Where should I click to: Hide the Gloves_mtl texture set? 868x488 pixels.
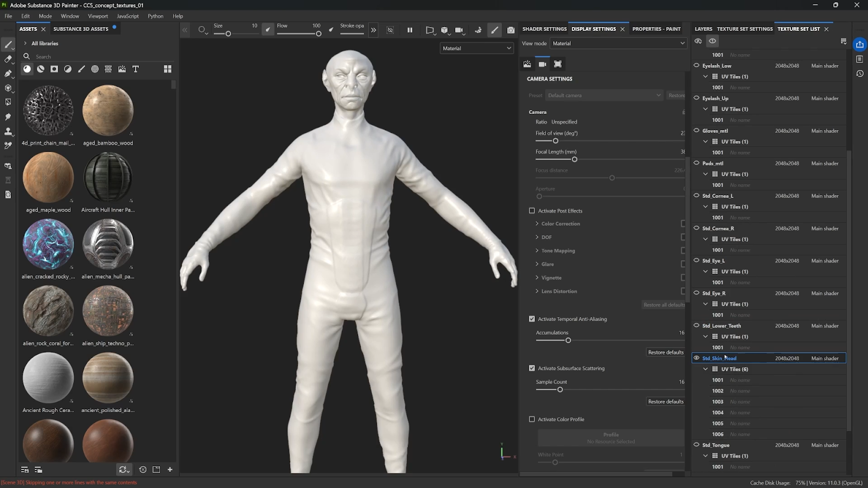(x=697, y=131)
